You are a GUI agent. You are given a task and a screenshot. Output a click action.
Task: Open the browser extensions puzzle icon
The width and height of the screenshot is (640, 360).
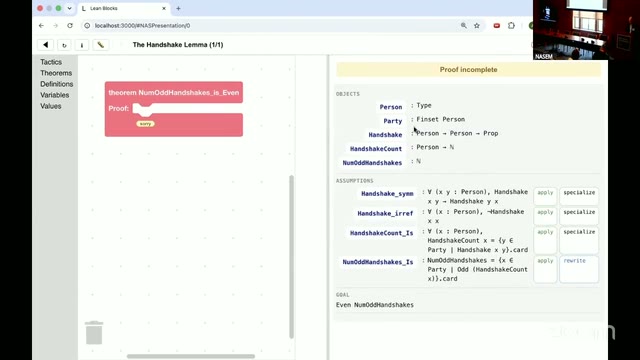(x=511, y=25)
